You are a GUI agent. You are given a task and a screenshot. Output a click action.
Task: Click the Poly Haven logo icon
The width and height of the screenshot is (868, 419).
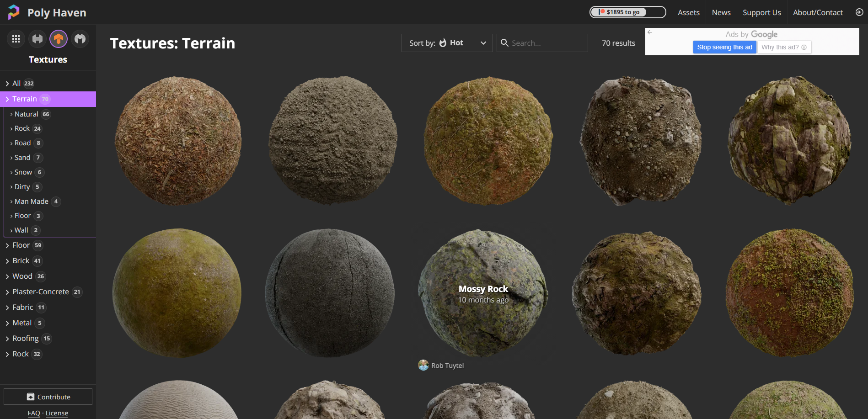14,12
